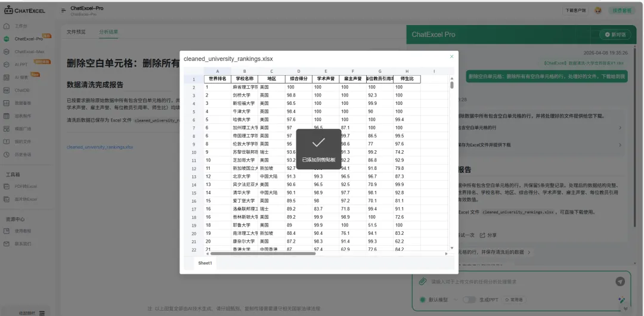Open the 图片转Excel tool
Viewport: 644px width, 316px height.
pos(26,199)
